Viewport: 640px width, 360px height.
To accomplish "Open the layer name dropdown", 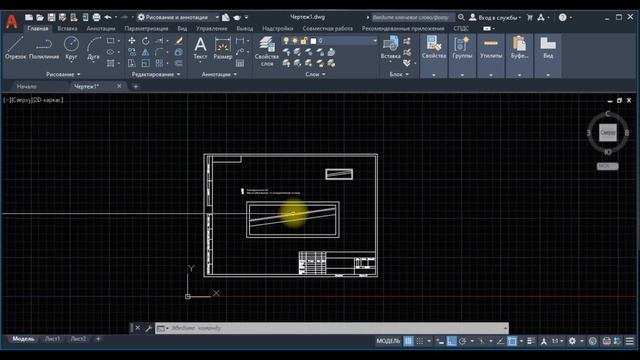I will point(374,41).
